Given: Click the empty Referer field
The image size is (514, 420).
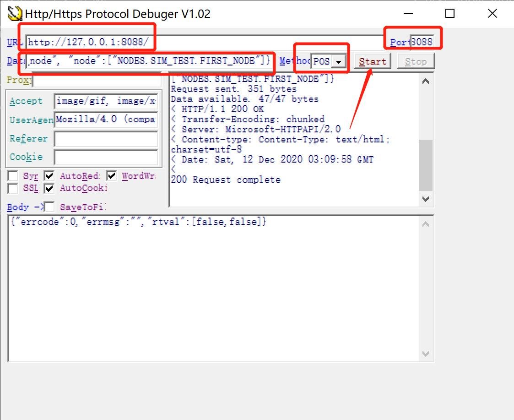Looking at the screenshot, I should pyautogui.click(x=106, y=139).
